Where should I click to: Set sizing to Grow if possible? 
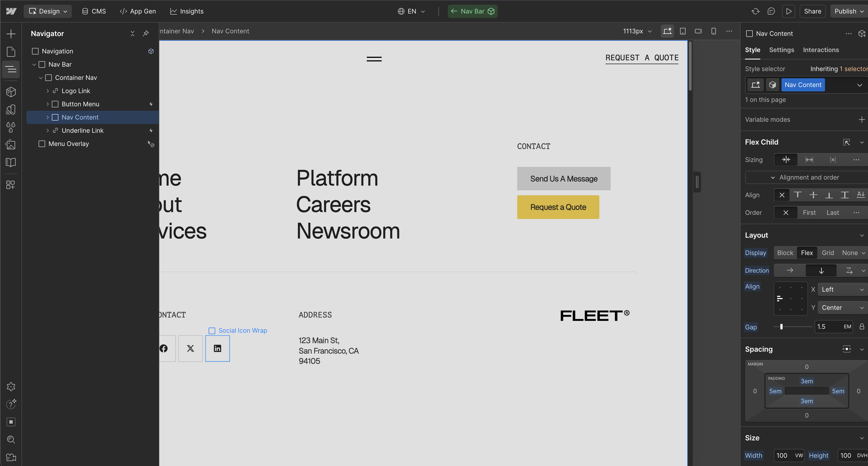point(809,159)
